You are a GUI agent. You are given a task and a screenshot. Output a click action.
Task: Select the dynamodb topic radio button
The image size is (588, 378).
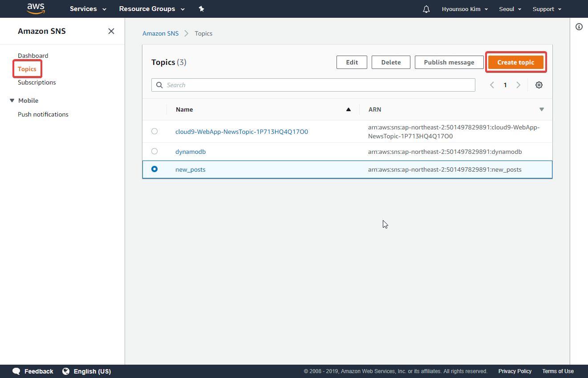coord(154,151)
